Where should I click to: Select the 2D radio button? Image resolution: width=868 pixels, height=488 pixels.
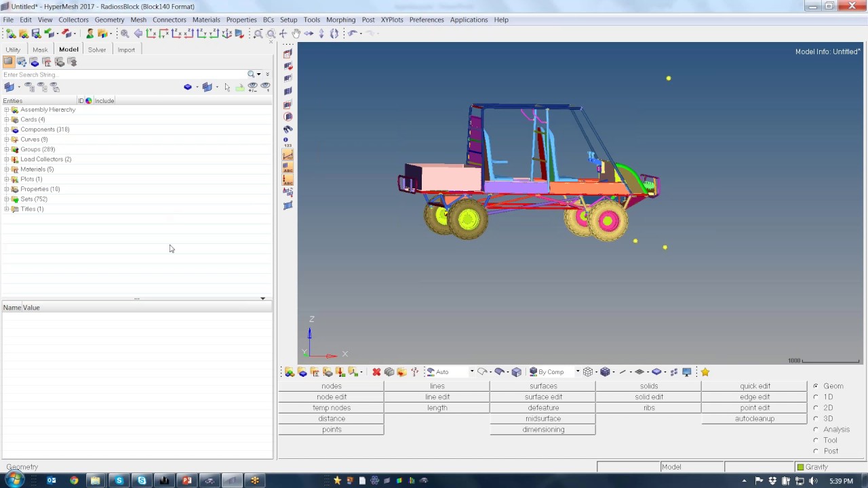coord(816,408)
